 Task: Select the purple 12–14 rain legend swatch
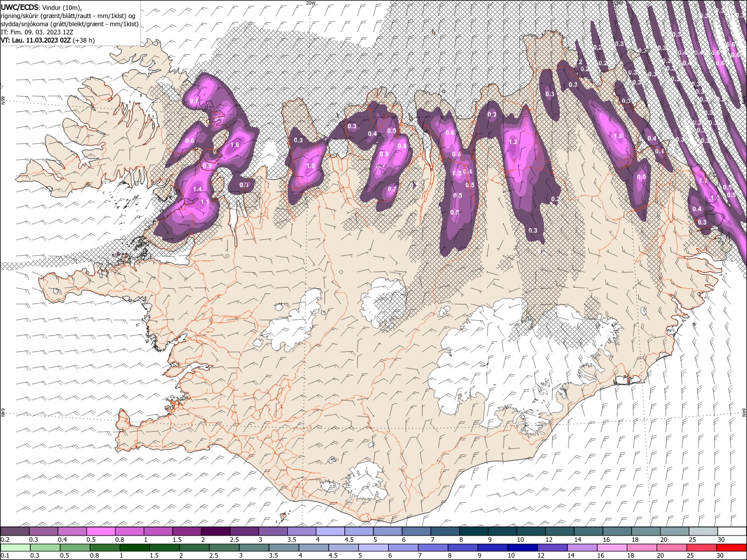coord(552,548)
